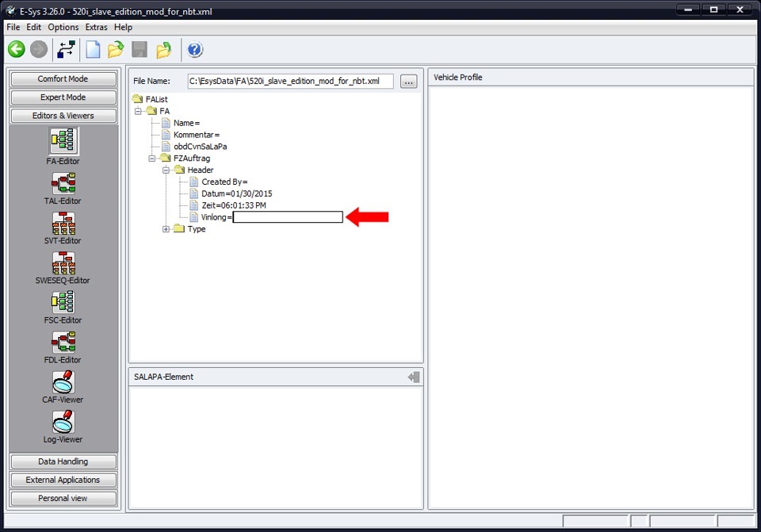Select the Zeit=06:01:33 PM entry
761x532 pixels.
click(x=234, y=205)
